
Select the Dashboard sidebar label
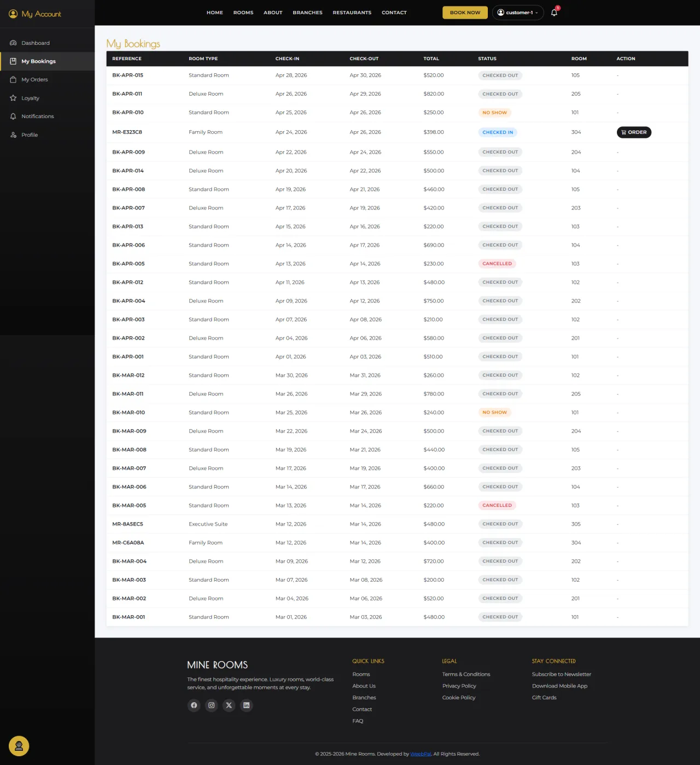coord(36,43)
